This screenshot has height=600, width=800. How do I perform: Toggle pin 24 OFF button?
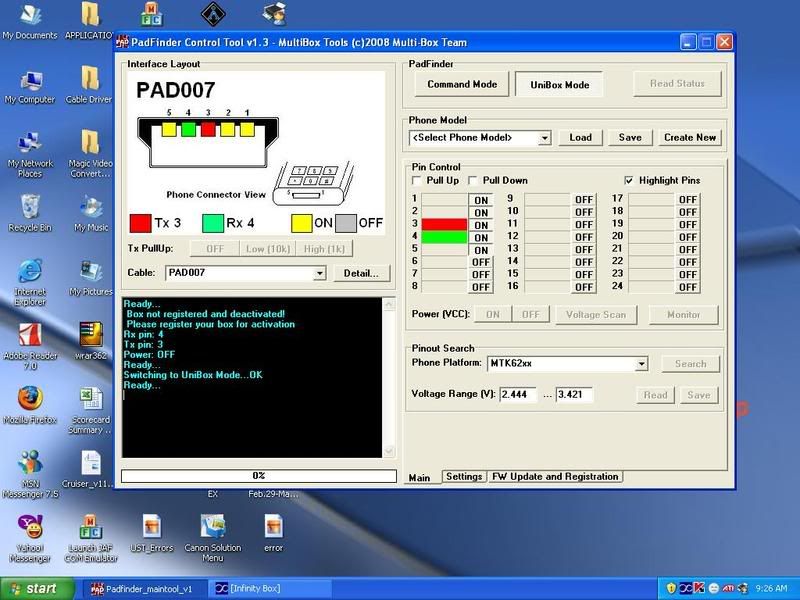click(688, 287)
